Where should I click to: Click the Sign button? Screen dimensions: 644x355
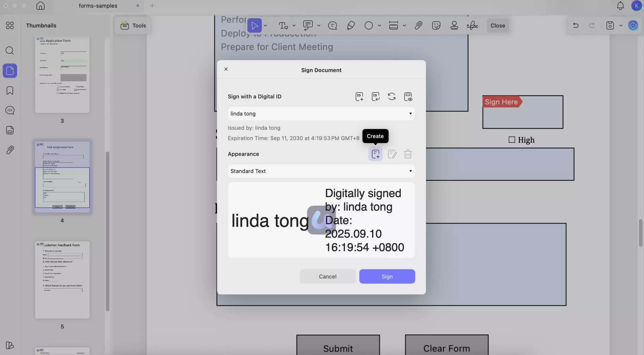pyautogui.click(x=386, y=276)
